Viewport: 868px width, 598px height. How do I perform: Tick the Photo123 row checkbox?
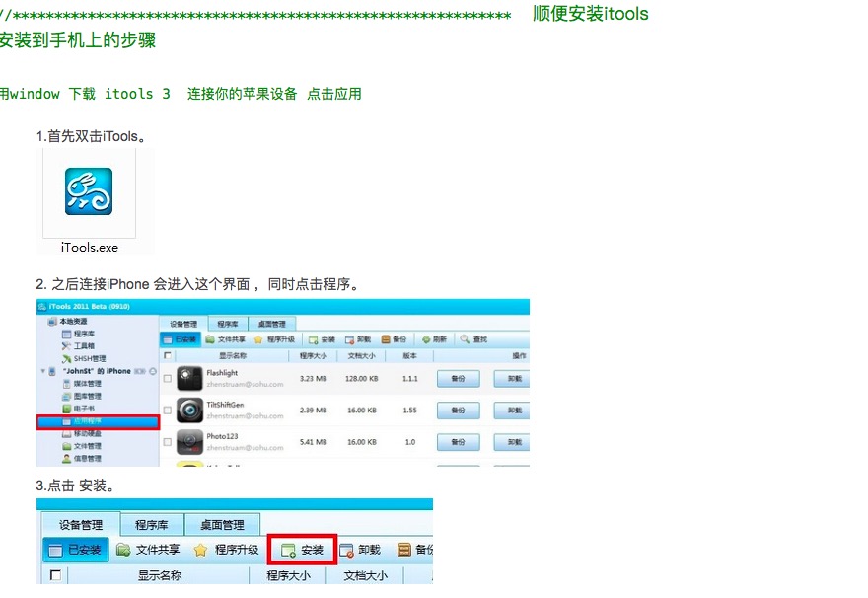[x=167, y=442]
